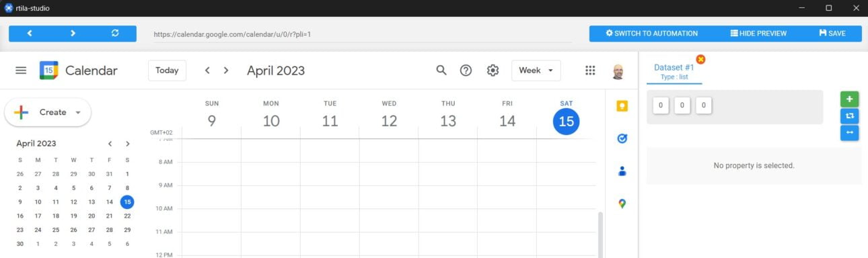Open Google Keep from side panel
The width and height of the screenshot is (868, 258).
pos(622,106)
